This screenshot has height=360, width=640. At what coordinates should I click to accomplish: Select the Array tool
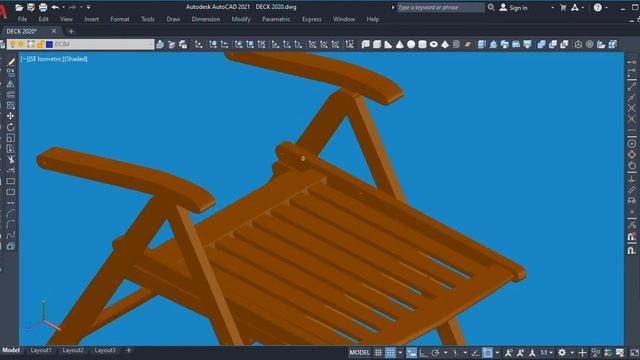click(x=11, y=105)
